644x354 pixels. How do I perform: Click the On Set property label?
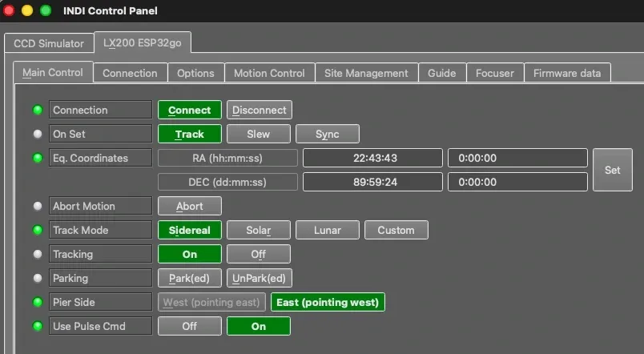(101, 134)
